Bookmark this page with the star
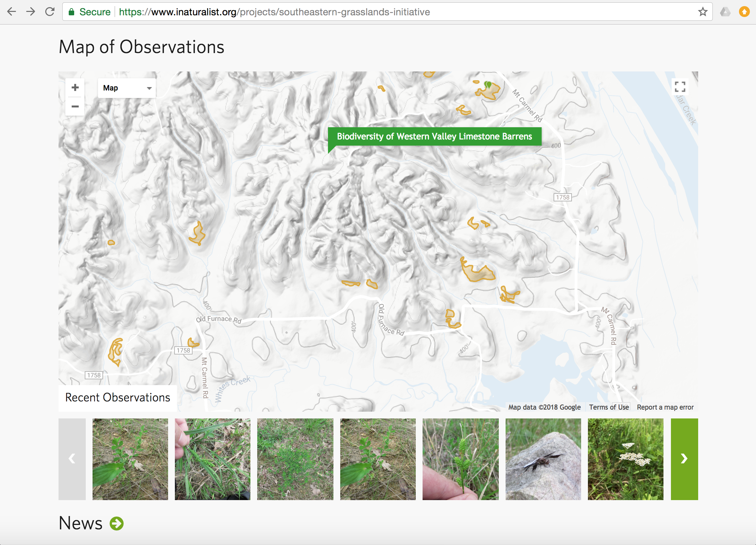This screenshot has width=756, height=545. pos(703,12)
